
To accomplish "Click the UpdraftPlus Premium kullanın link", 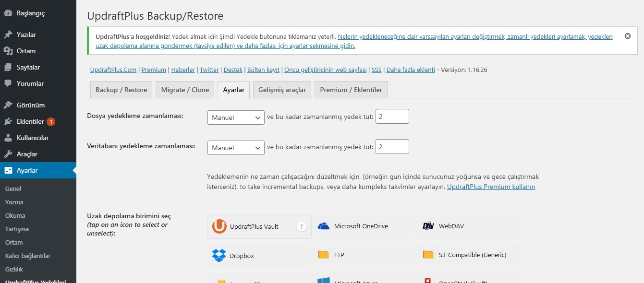I will (x=491, y=187).
